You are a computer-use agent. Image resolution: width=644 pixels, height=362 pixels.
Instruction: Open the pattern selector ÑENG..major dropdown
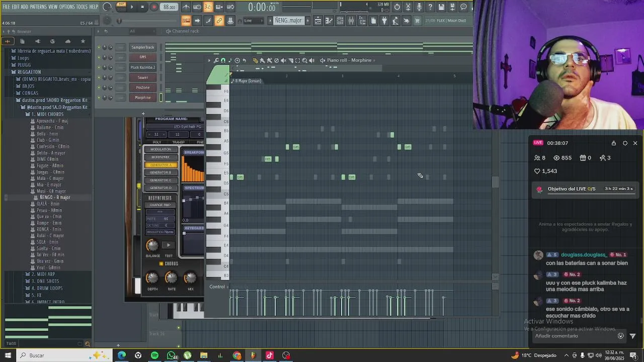click(x=288, y=21)
